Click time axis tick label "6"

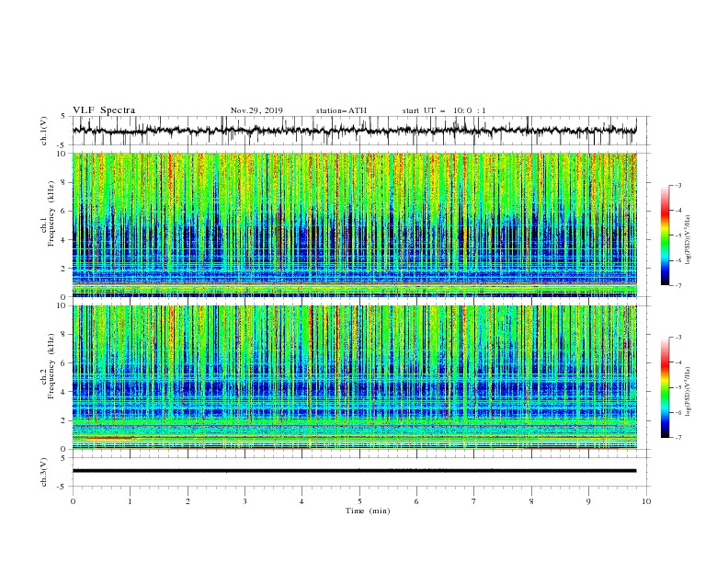(x=416, y=501)
